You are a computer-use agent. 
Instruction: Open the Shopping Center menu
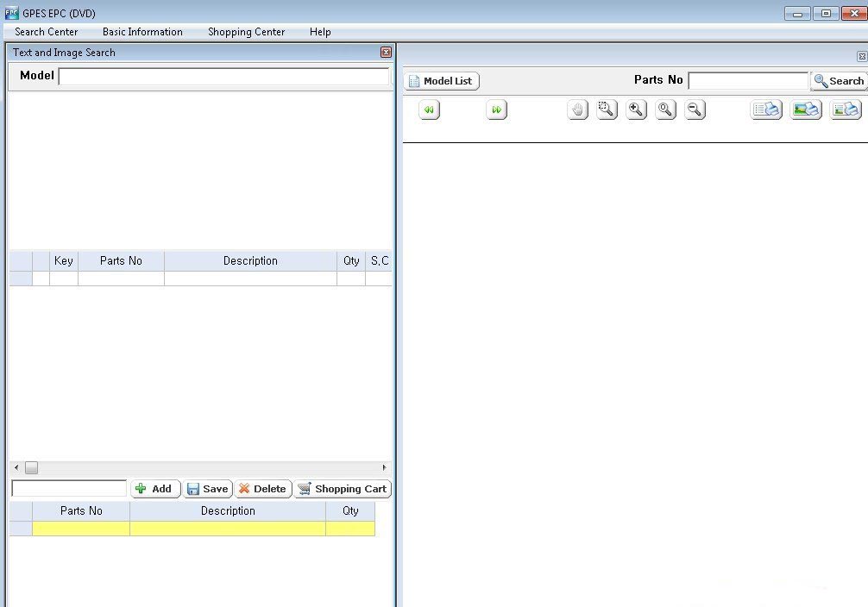click(246, 32)
